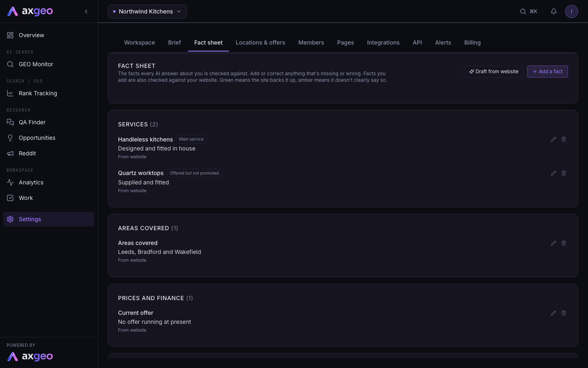Click the axgeo logo in header
Image resolution: width=588 pixels, height=368 pixels.
pyautogui.click(x=30, y=11)
